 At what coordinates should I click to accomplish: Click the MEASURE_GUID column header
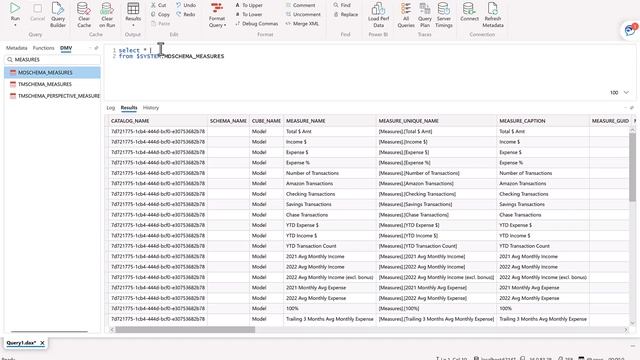(610, 121)
